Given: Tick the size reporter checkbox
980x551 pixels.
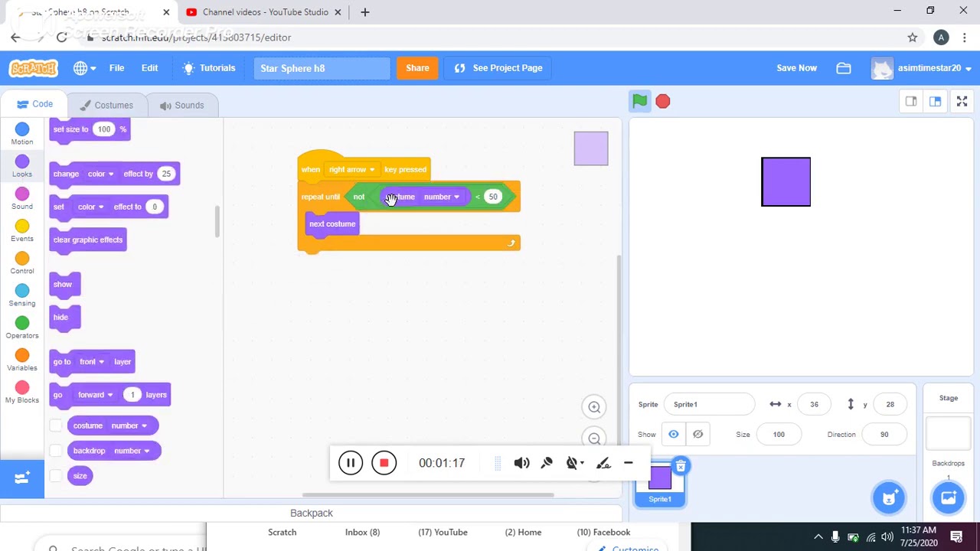Looking at the screenshot, I should point(56,476).
